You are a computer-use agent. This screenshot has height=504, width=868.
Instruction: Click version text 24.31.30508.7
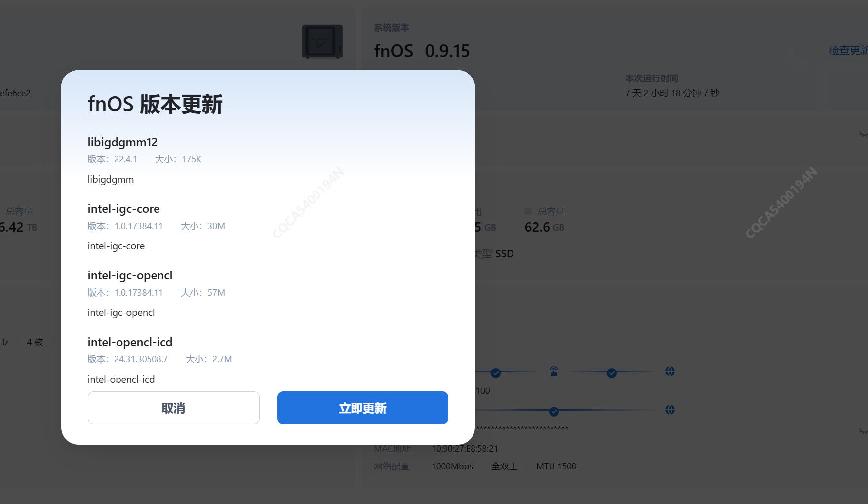pos(141,359)
